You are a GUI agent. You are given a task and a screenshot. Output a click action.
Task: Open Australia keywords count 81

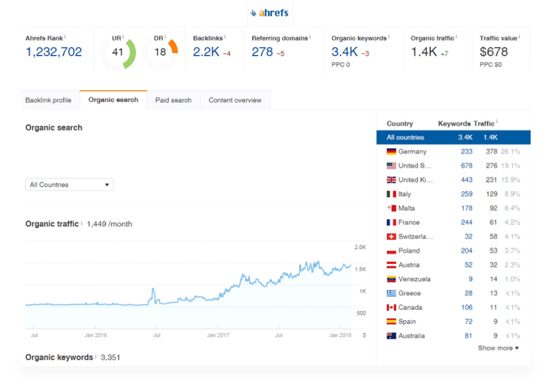tap(468, 336)
